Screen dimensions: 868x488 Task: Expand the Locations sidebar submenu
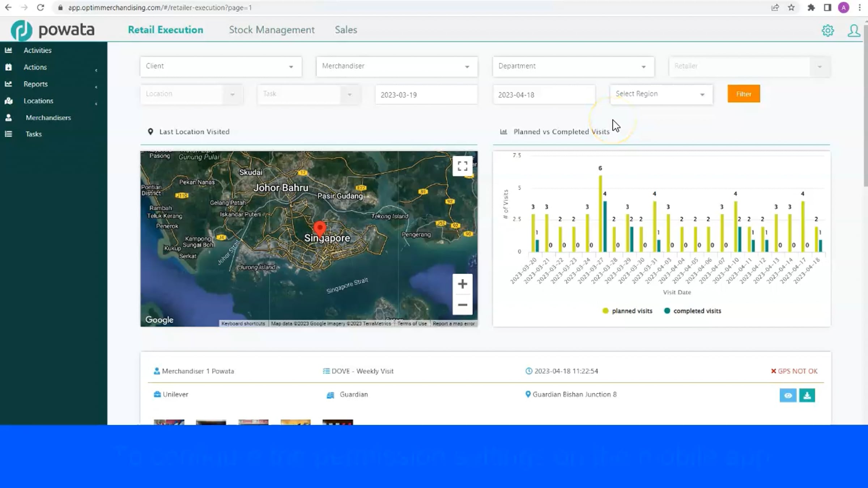[96, 104]
